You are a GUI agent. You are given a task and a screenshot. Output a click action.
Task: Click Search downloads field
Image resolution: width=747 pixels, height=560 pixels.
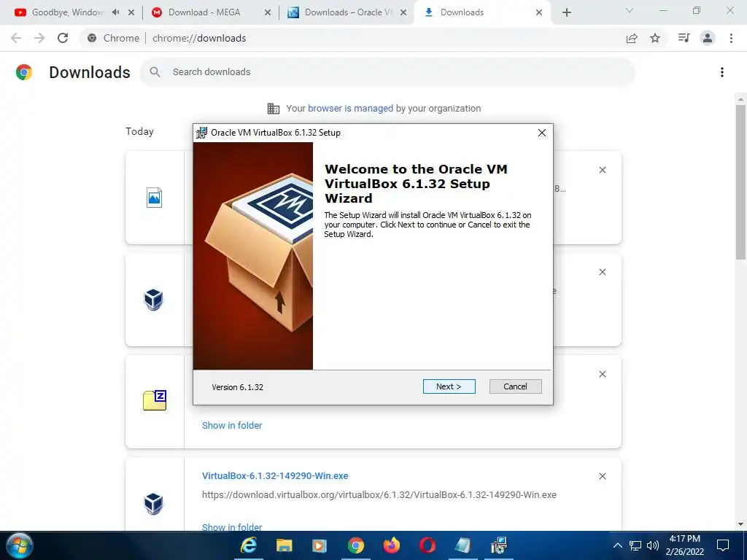[x=387, y=72]
